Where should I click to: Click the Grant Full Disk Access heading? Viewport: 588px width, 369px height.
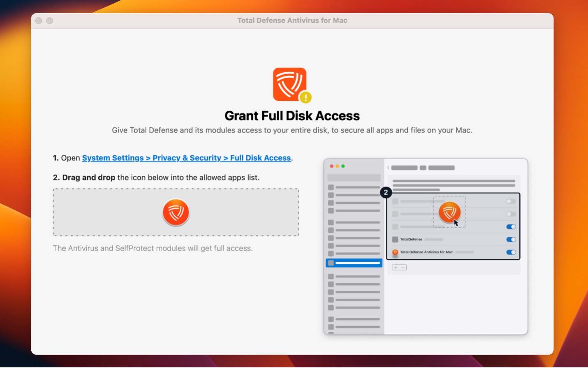point(292,116)
